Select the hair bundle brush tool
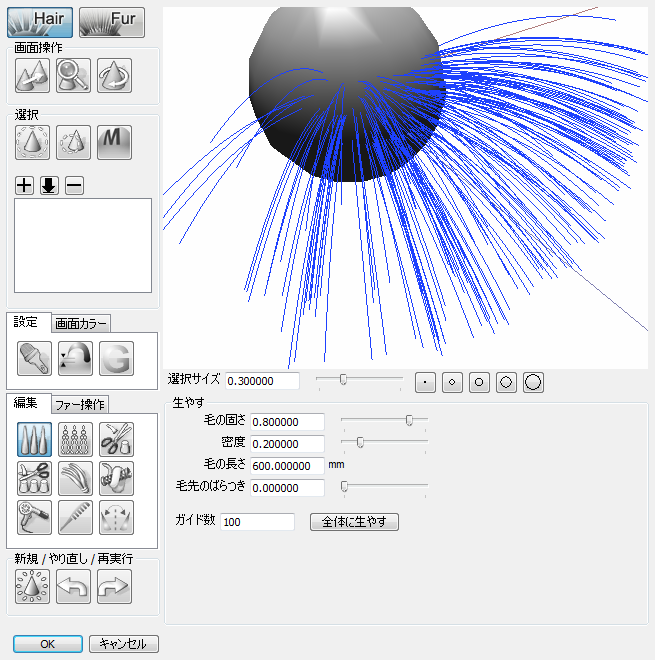655x660 pixels. [75, 479]
